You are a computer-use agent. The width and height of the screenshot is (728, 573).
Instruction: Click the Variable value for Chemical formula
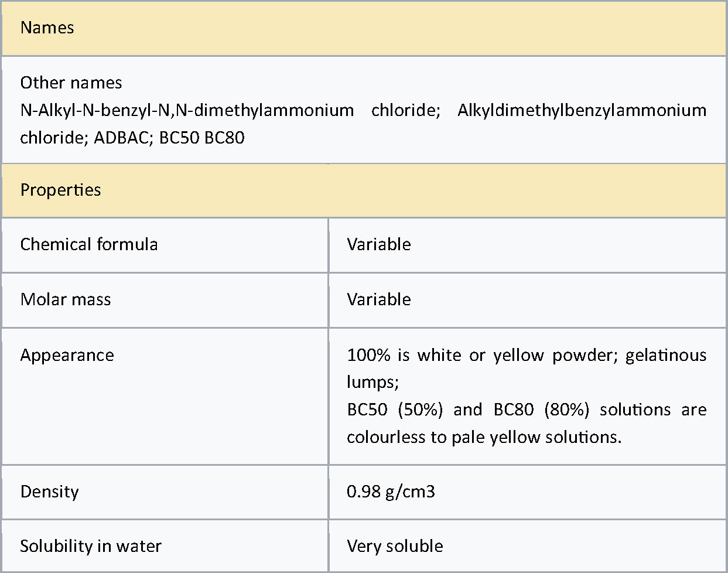(x=378, y=244)
